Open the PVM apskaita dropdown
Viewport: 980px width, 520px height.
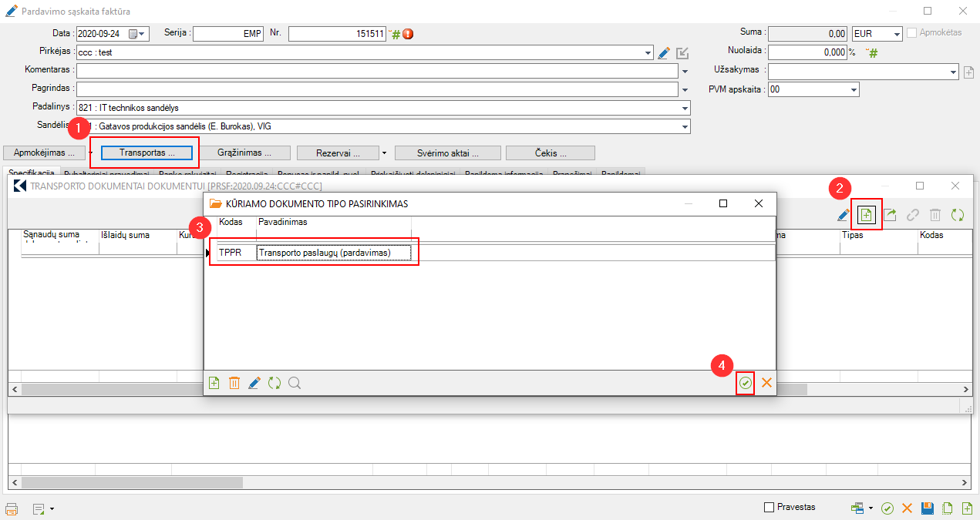(854, 90)
